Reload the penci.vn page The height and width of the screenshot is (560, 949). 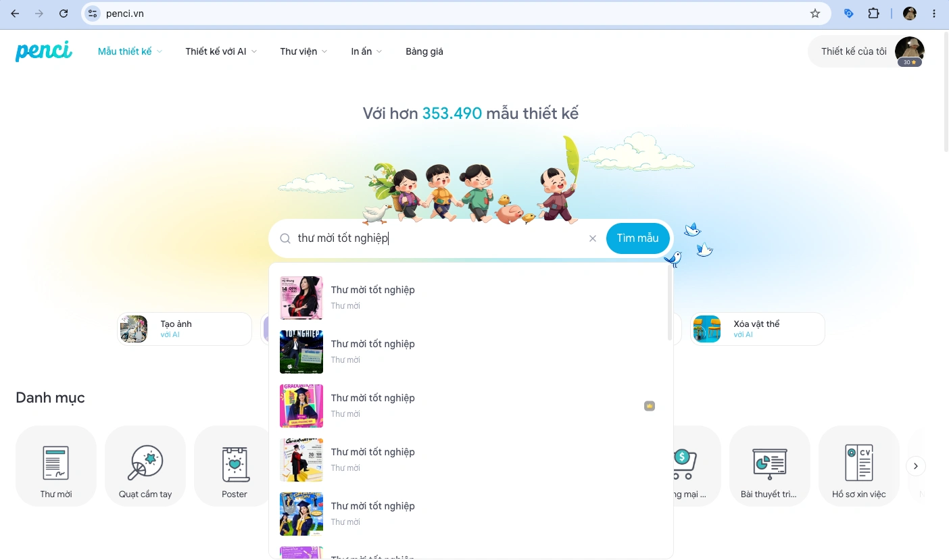pyautogui.click(x=64, y=14)
